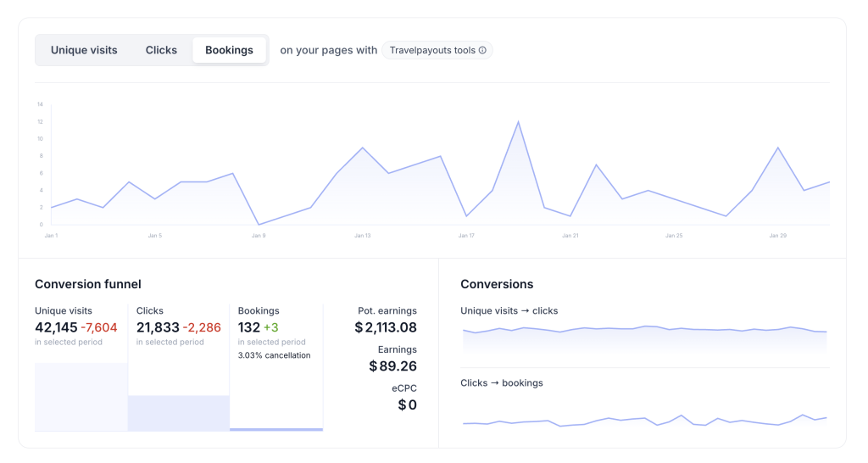The image size is (868, 463).
Task: Open the Bookings tab
Action: pyautogui.click(x=229, y=50)
